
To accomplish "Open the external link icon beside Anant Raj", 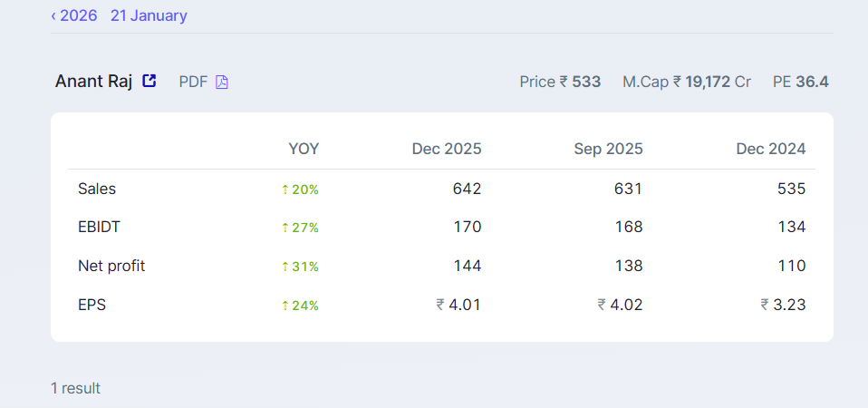I will pyautogui.click(x=149, y=81).
